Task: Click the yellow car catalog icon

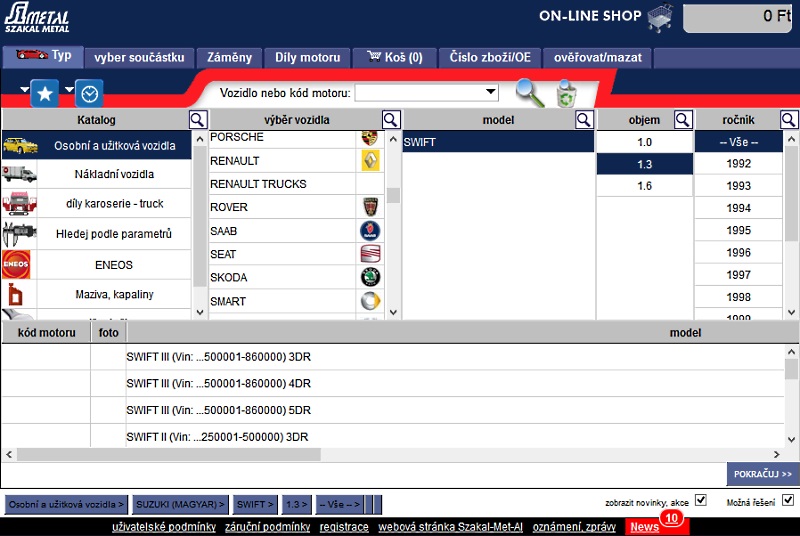Action: [20, 145]
